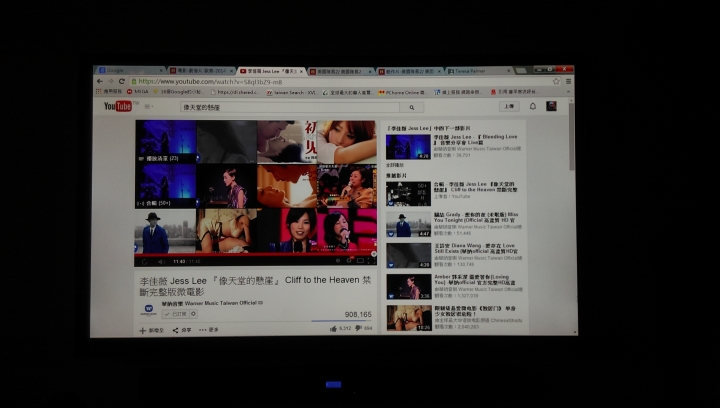Switch to the Teresa Palmer tab
Image resolution: width=720 pixels, height=408 pixels.
click(479, 71)
